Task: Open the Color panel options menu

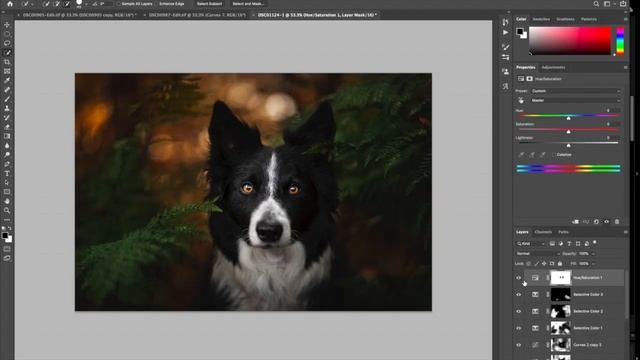Action: (625, 19)
